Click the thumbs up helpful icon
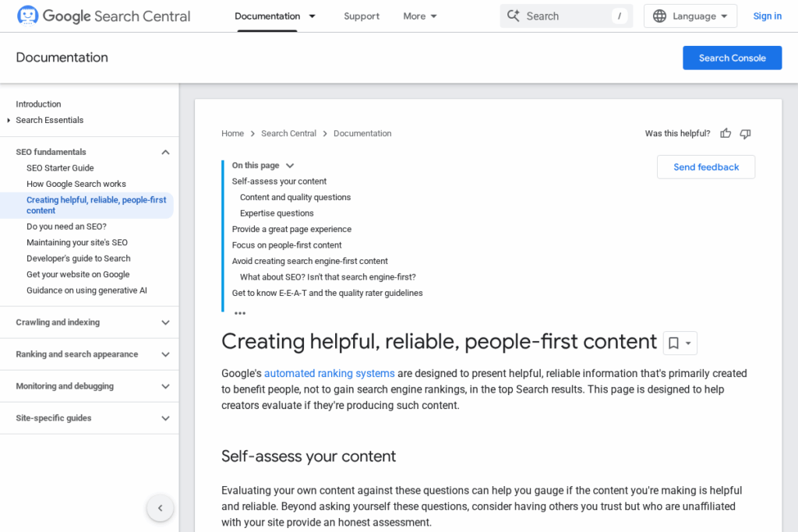 (x=726, y=133)
